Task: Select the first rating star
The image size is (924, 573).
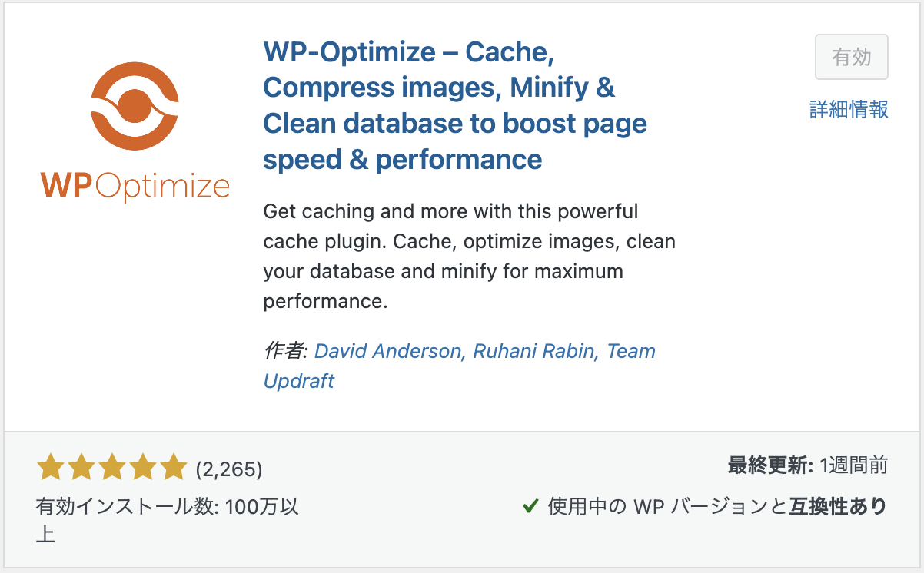Action: [51, 465]
